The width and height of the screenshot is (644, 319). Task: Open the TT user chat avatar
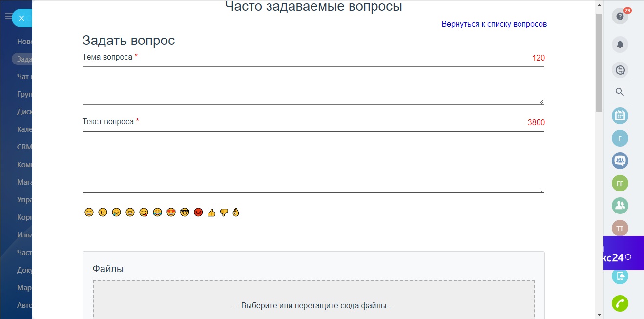pos(620,228)
